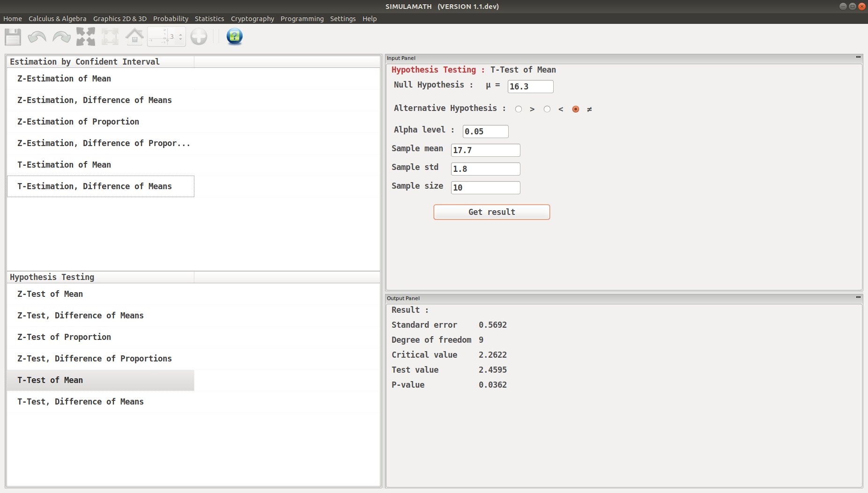The image size is (868, 493).
Task: Click the undo arrow icon
Action: point(37,37)
